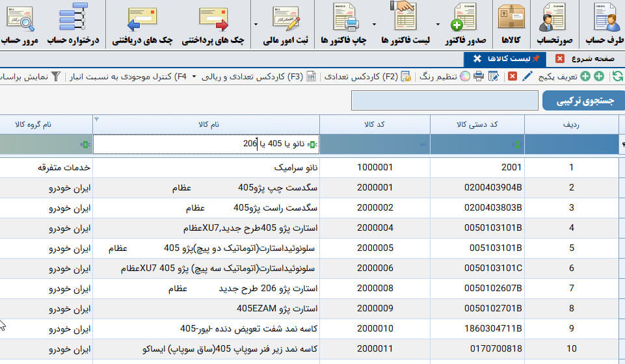This screenshot has width=625, height=364.
Task: Click the تنظیم رنگ color wheel icon
Action: point(465,76)
